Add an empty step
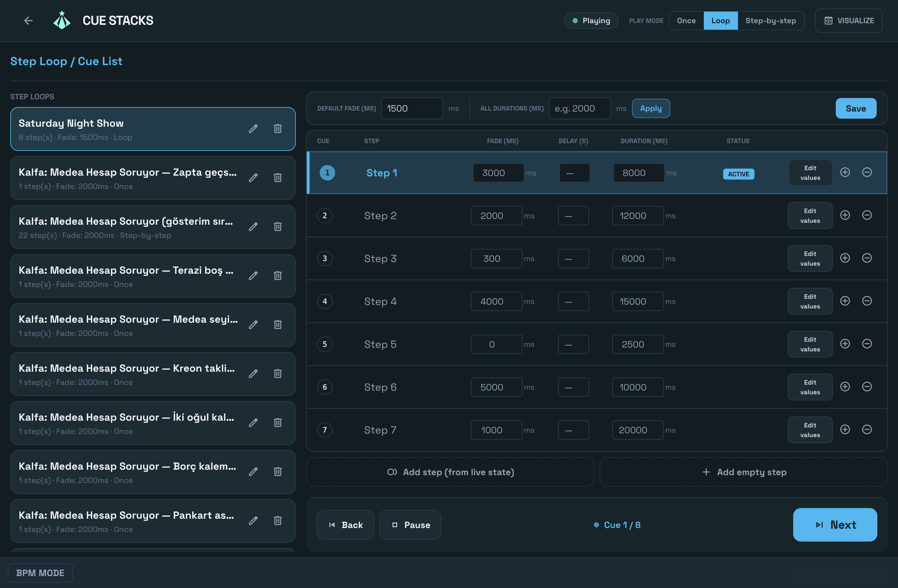Screen dimensions: 898x588 click(743, 472)
